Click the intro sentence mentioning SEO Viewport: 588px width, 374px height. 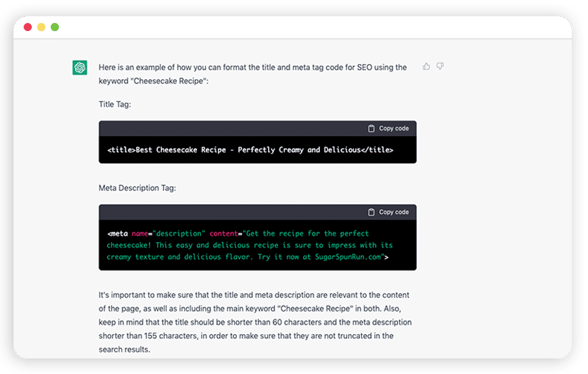click(x=253, y=74)
